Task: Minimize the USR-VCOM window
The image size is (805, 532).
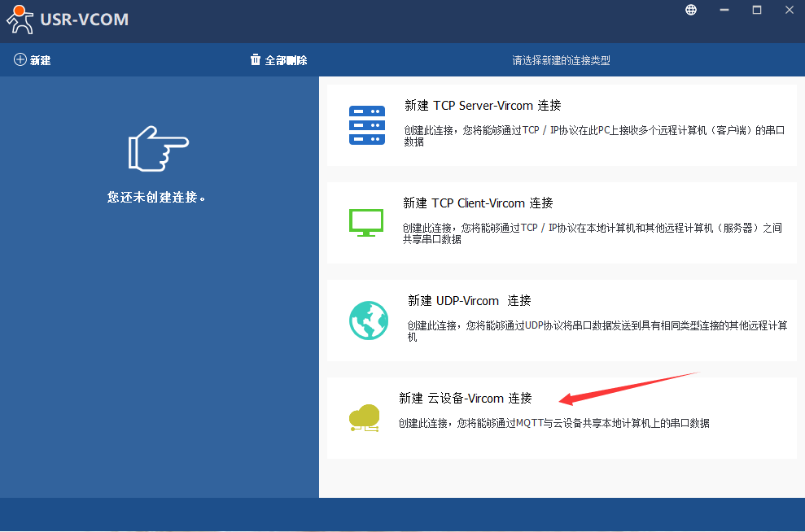Action: coord(724,10)
